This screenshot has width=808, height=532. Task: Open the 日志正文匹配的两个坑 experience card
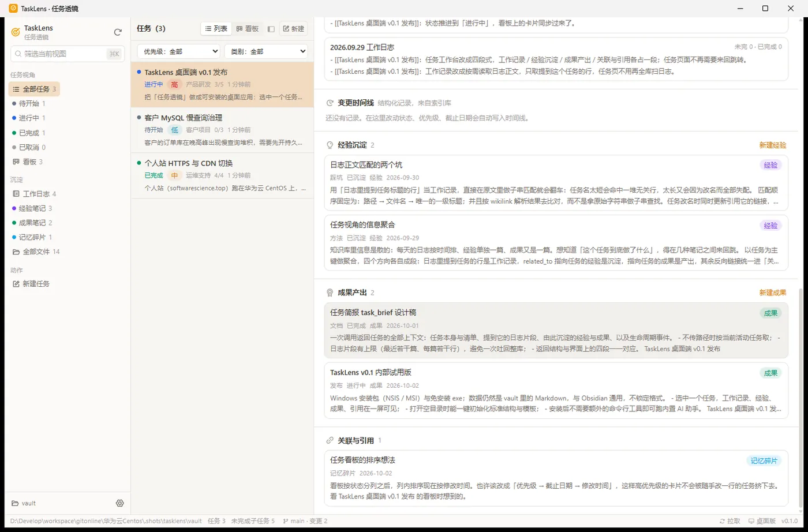pos(556,182)
